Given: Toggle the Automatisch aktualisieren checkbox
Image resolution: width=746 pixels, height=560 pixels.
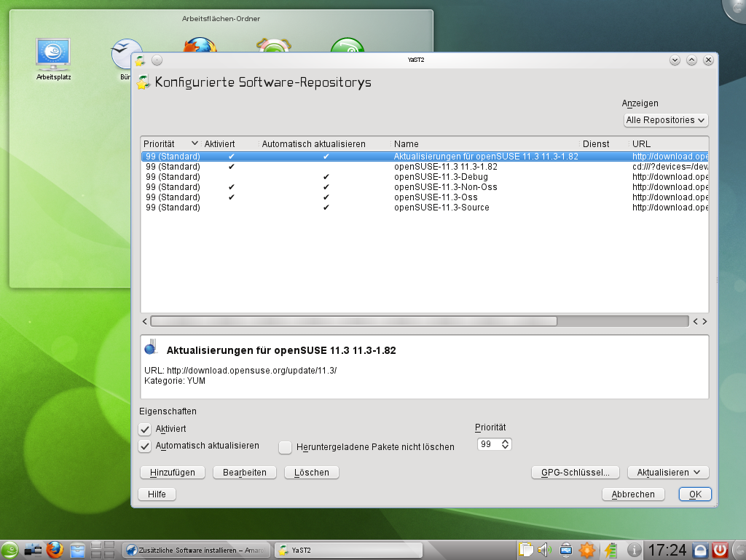Looking at the screenshot, I should click(x=145, y=446).
